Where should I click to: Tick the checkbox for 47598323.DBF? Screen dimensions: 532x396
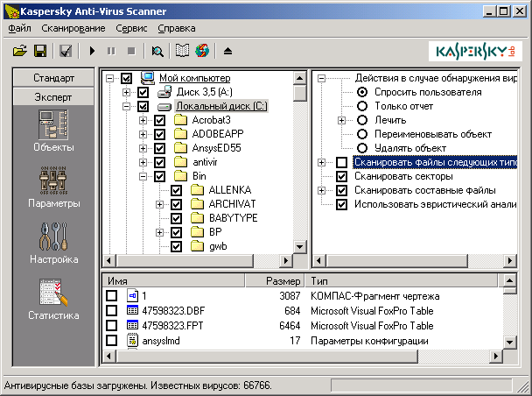click(x=112, y=310)
